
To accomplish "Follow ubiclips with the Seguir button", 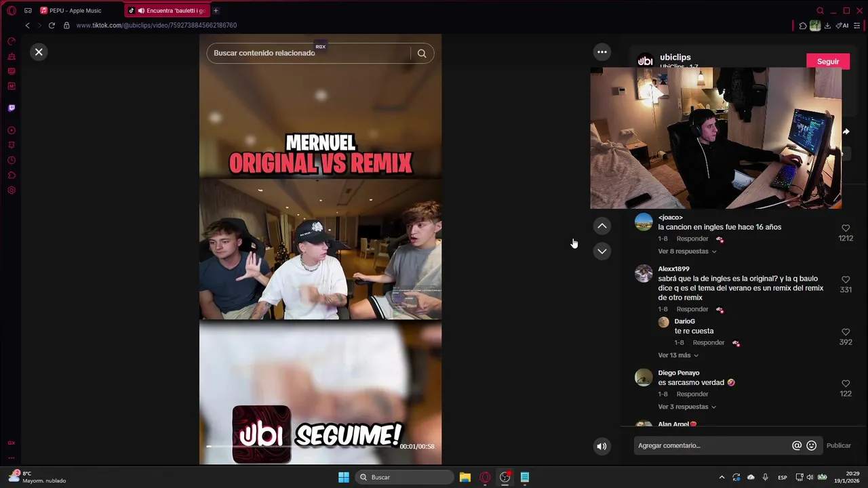I will 827,61.
